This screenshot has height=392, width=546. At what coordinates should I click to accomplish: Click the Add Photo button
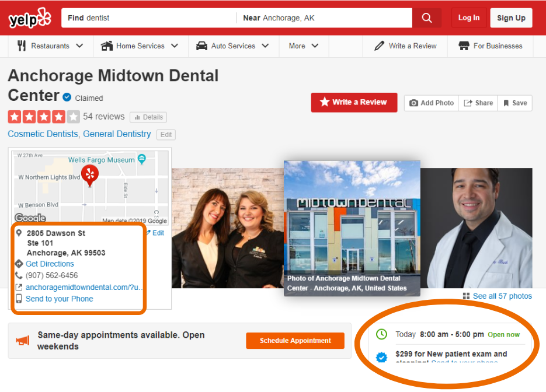coord(432,103)
